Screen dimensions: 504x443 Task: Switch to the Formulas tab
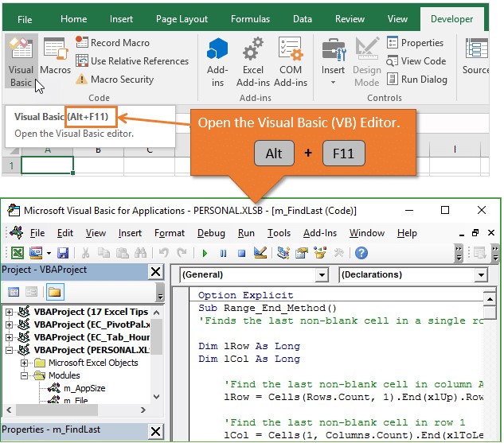(x=250, y=19)
